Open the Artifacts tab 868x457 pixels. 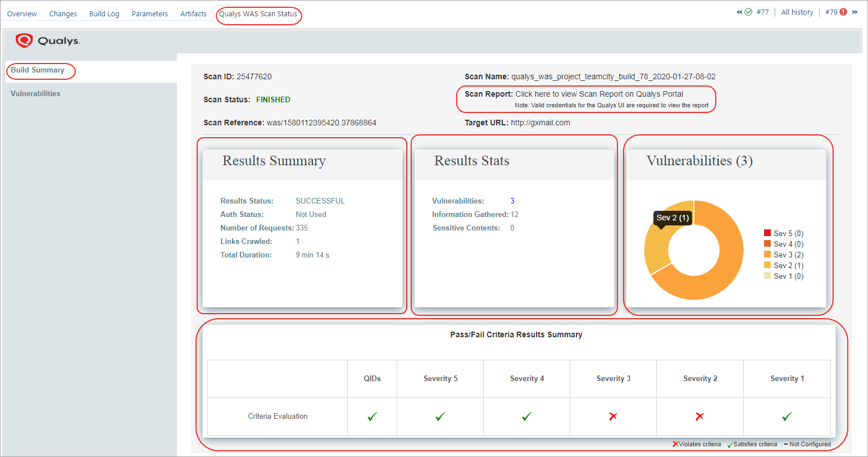(193, 13)
